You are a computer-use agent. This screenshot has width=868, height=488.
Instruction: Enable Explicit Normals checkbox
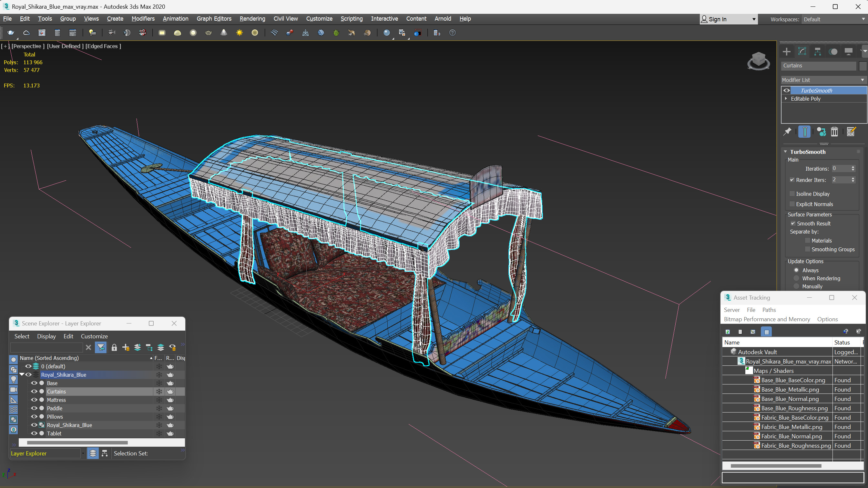point(792,204)
